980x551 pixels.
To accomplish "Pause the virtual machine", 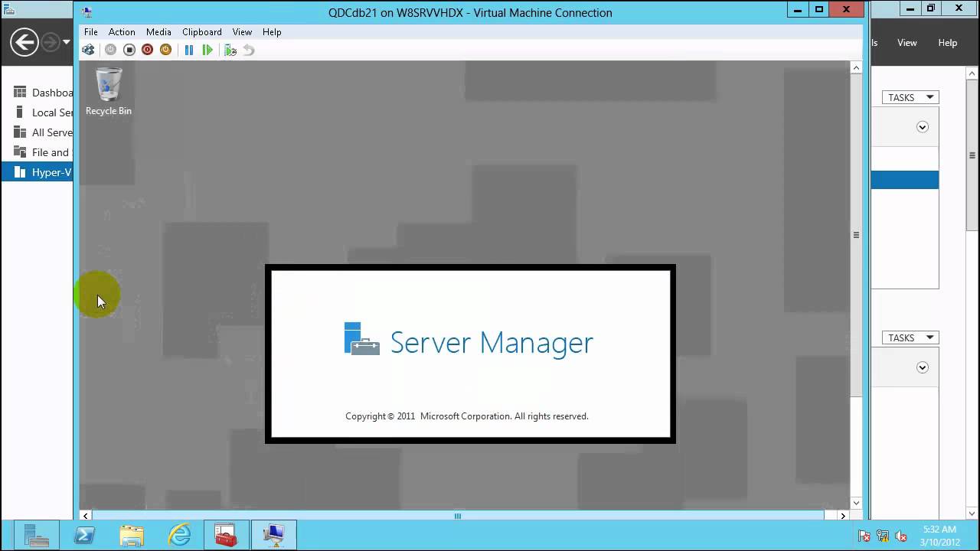I will (189, 50).
